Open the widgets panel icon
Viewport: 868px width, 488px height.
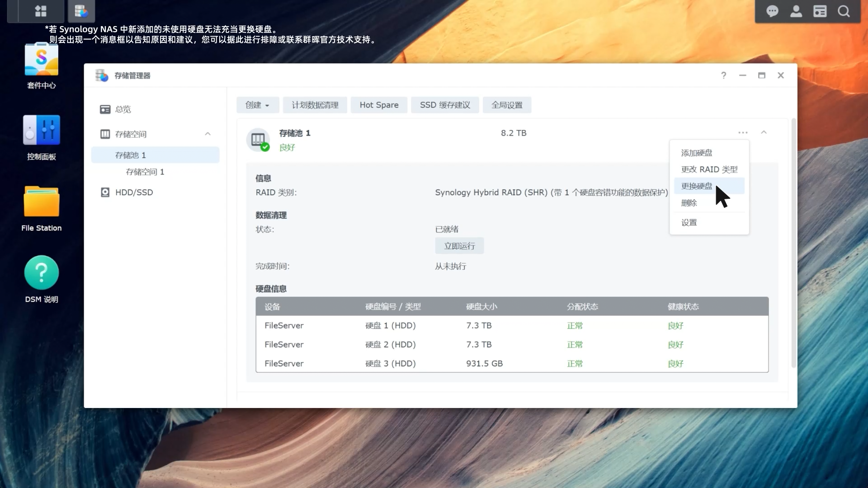click(820, 11)
